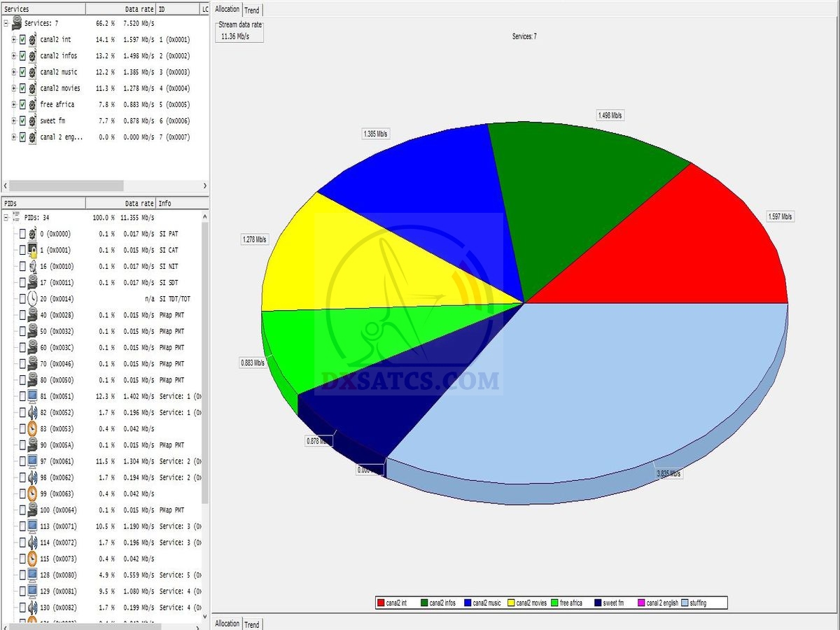
Task: Click the satellite dish icon for PID 16 NIT
Action: click(32, 267)
